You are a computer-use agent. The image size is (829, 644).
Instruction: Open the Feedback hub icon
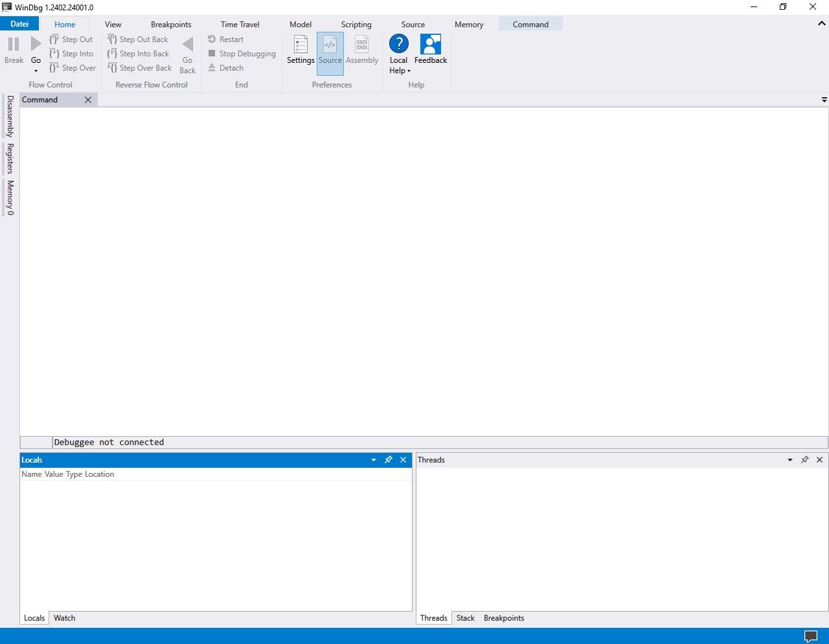431,44
